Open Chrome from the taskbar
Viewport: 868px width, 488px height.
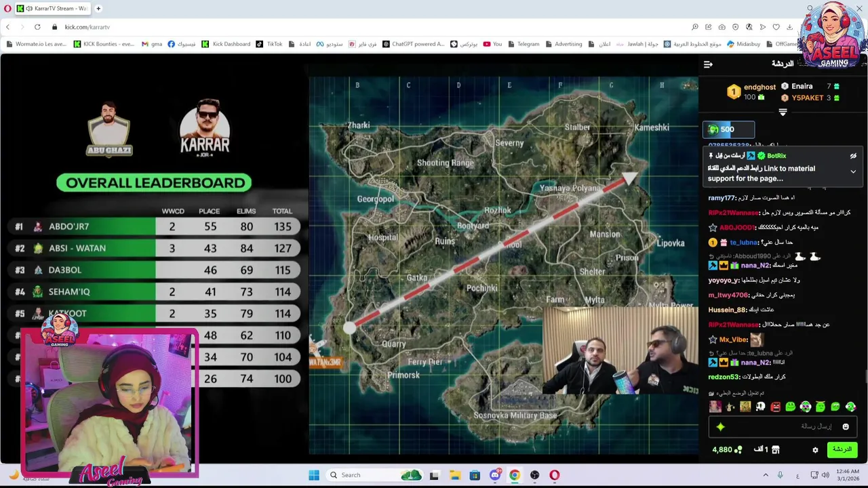515,475
